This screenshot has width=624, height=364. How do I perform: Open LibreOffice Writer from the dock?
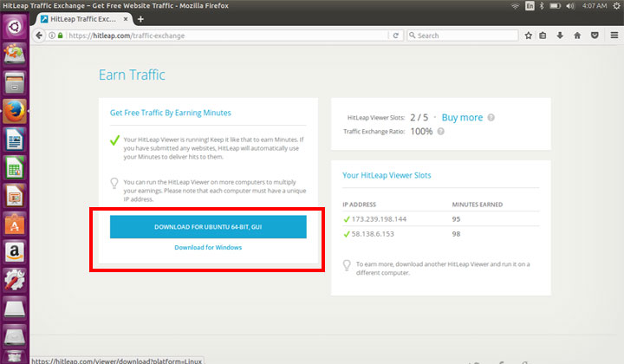(15, 140)
